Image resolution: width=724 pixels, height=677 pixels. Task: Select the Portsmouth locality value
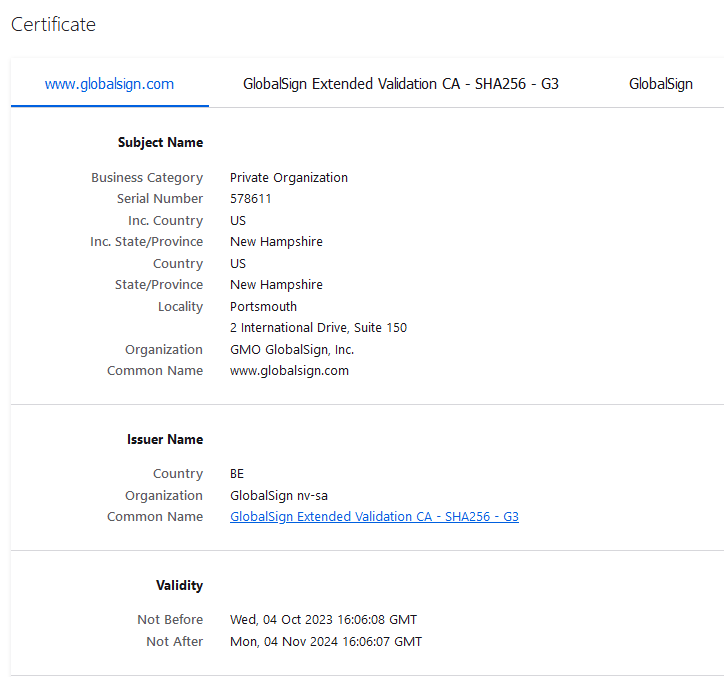tap(263, 307)
